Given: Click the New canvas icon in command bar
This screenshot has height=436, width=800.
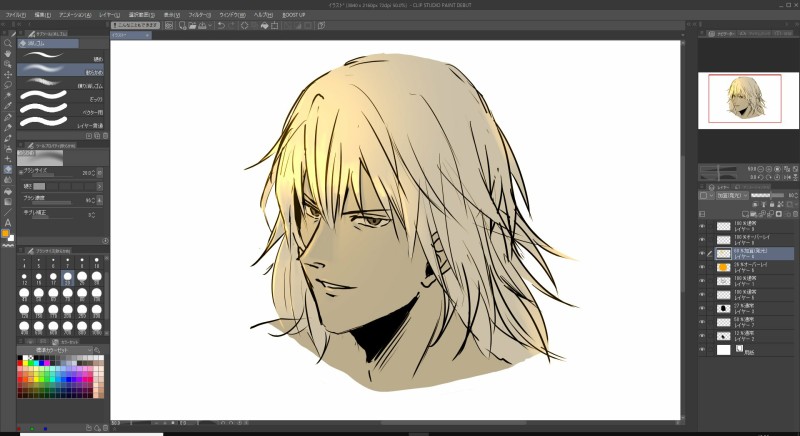Looking at the screenshot, I should pos(182,25).
